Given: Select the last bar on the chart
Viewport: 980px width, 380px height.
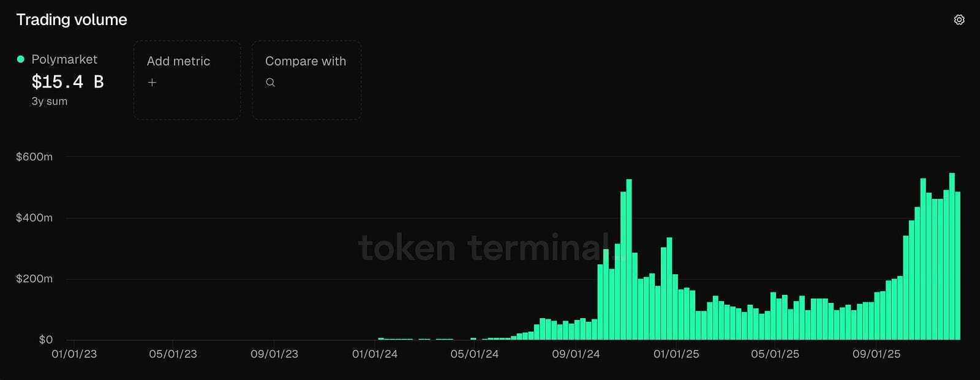Looking at the screenshot, I should point(957,266).
